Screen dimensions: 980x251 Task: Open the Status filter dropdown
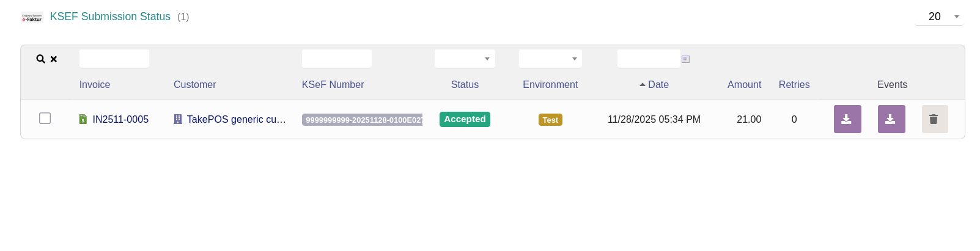pos(465,59)
